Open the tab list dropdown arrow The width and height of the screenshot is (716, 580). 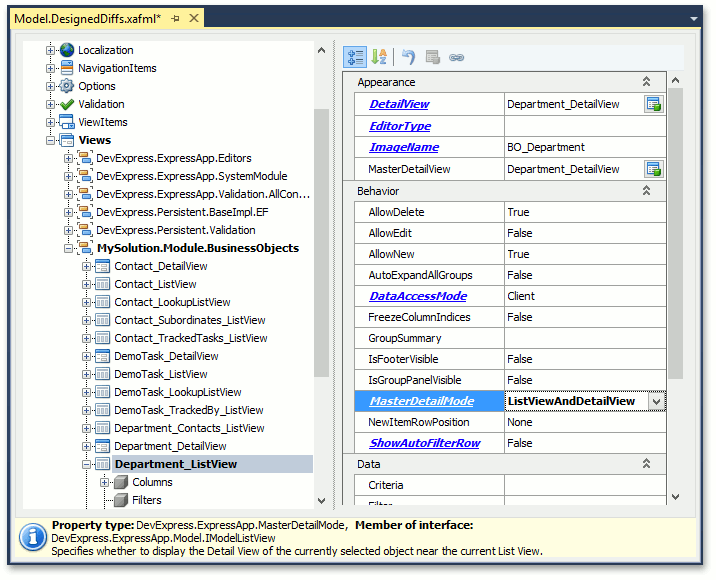pyautogui.click(x=694, y=19)
